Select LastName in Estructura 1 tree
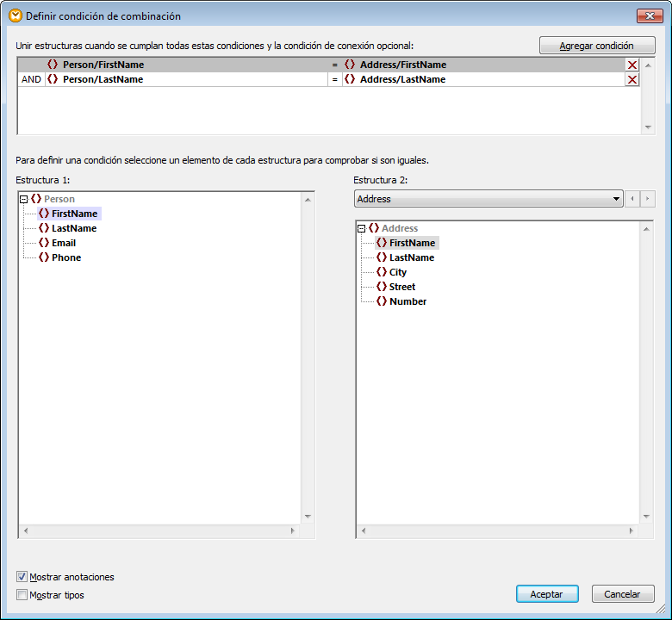This screenshot has width=672, height=620. coord(73,228)
